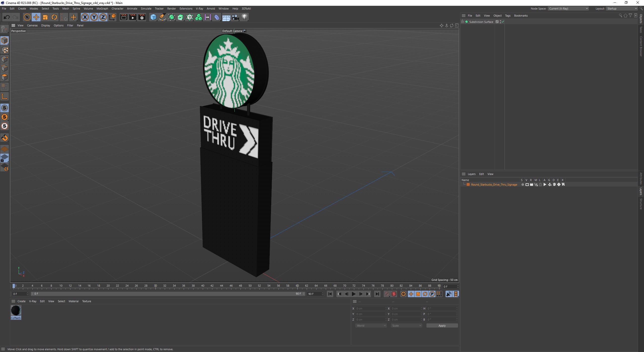Toggle Position keyframe recording in timeline
The width and height of the screenshot is (644, 352).
click(411, 294)
